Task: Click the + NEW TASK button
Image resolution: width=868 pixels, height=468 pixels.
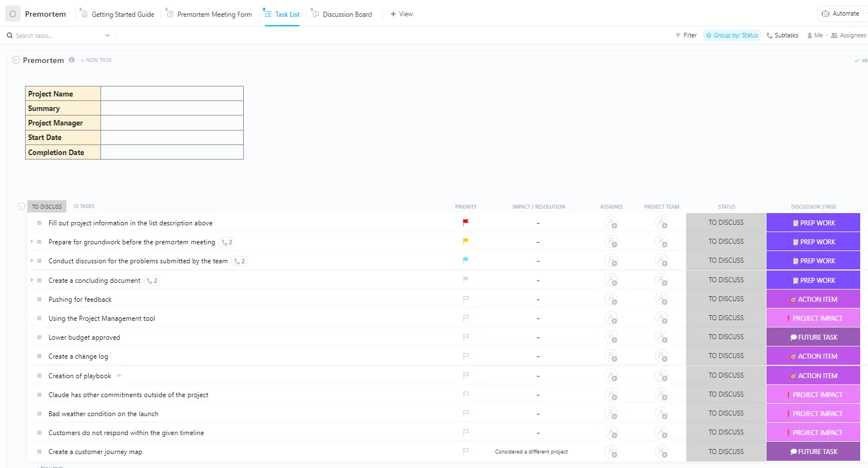Action: tap(97, 60)
